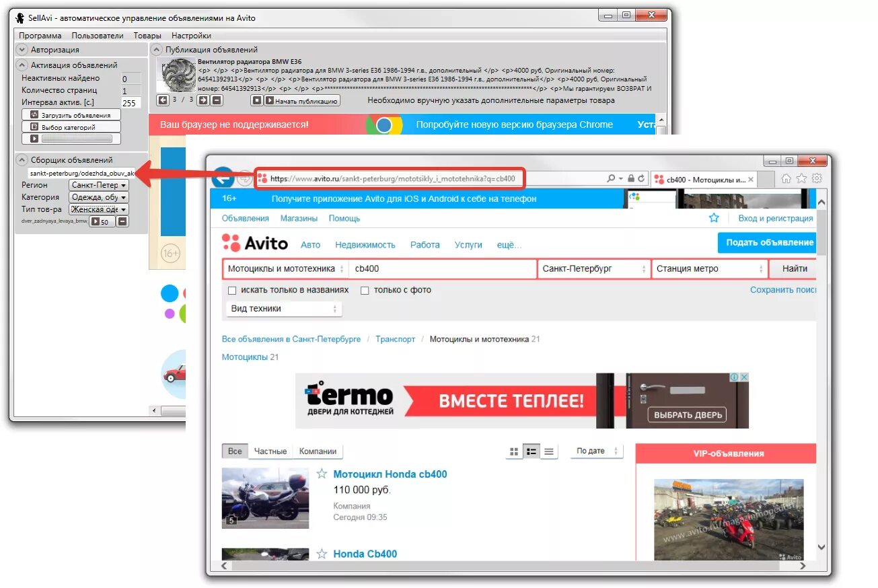This screenshot has height=588, width=878.
Task: Add Honda Cb400 listing to favorites star
Action: pyautogui.click(x=322, y=554)
